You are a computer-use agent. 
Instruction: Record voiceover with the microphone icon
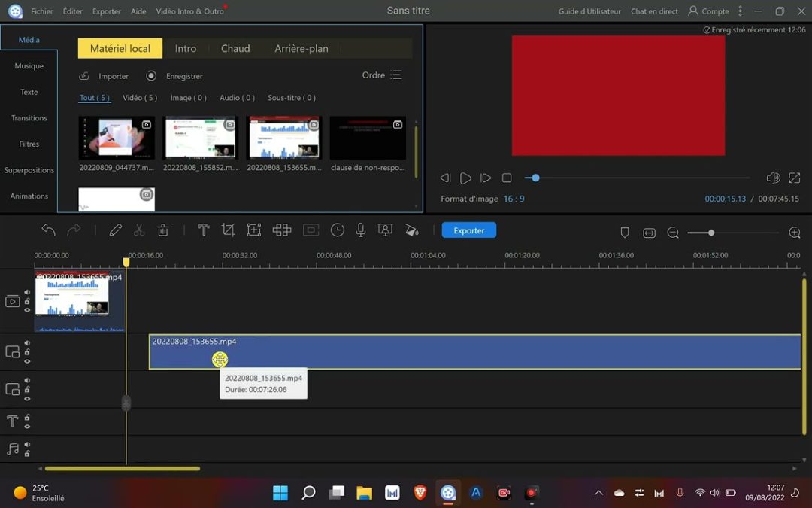(x=361, y=230)
